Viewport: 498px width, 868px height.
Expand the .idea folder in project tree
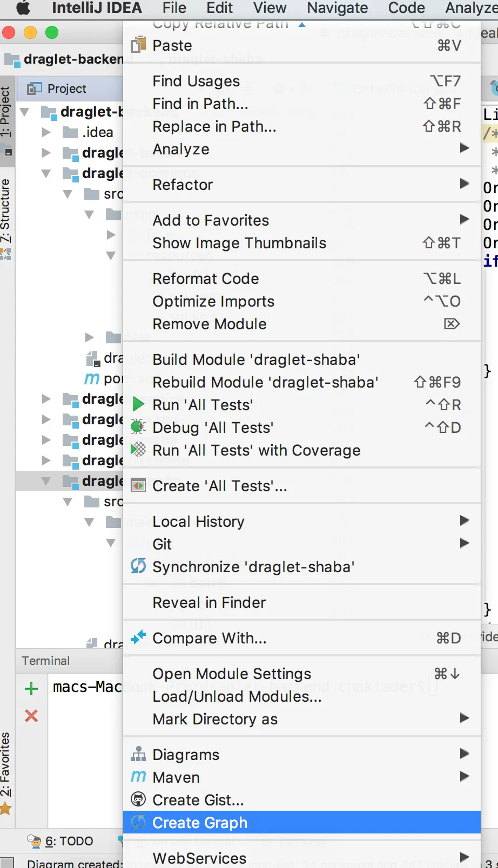pyautogui.click(x=46, y=132)
